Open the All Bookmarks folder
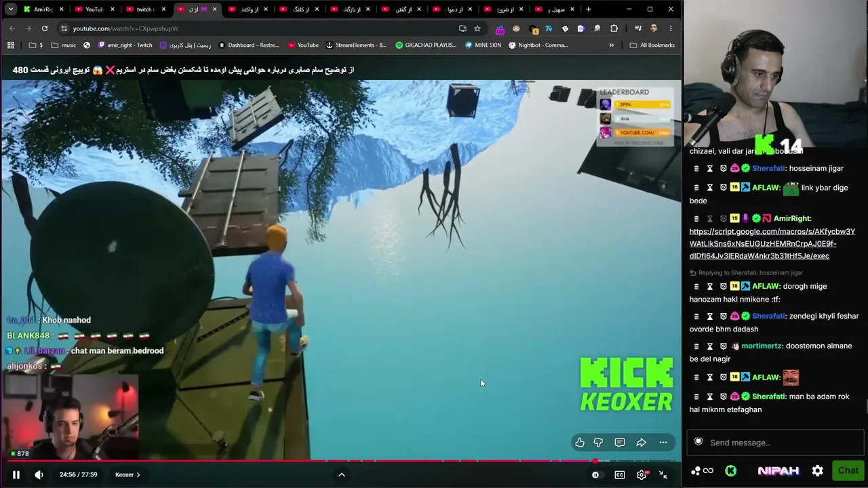The width and height of the screenshot is (868, 488). point(652,45)
